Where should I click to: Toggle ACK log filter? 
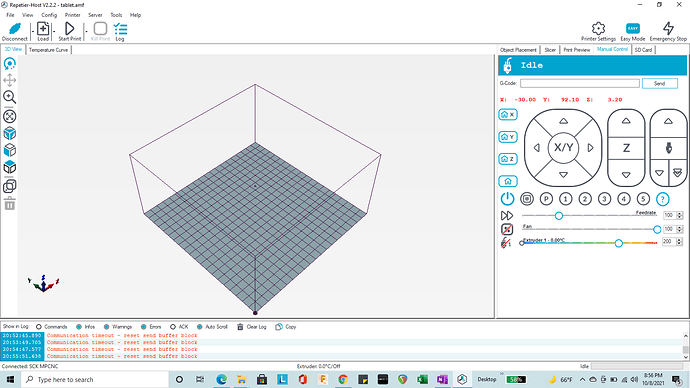coord(179,327)
